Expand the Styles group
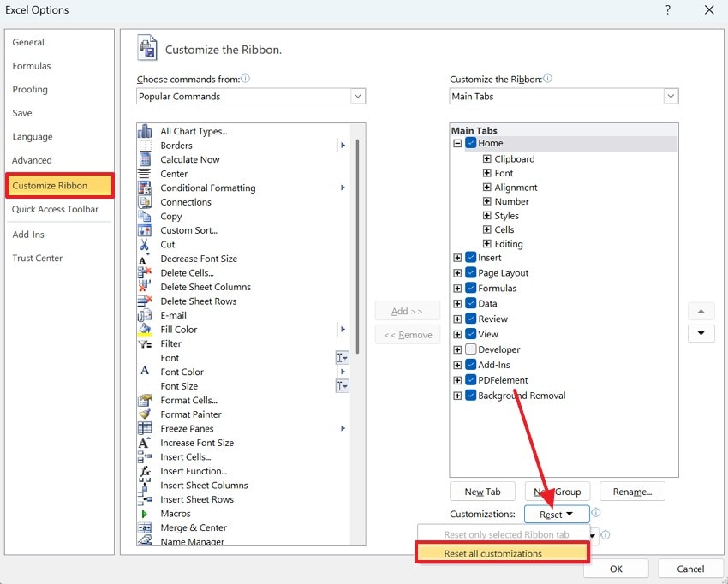This screenshot has height=584, width=728. click(486, 216)
